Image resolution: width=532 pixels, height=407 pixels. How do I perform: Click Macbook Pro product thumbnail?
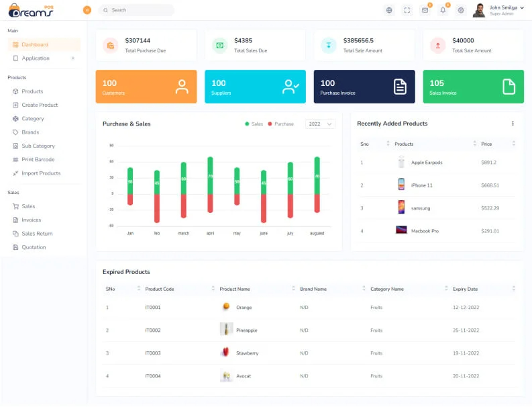[x=401, y=230]
